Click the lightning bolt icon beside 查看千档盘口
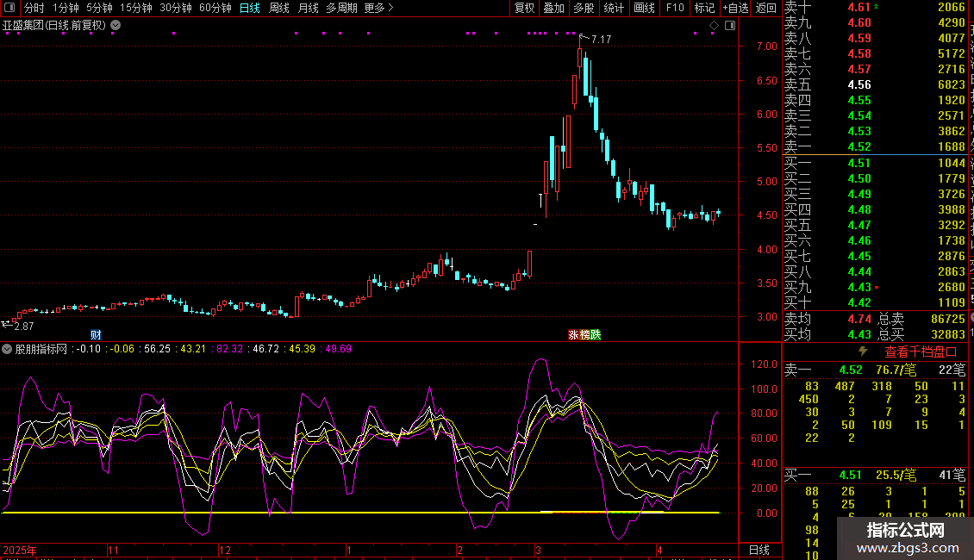 [x=864, y=352]
